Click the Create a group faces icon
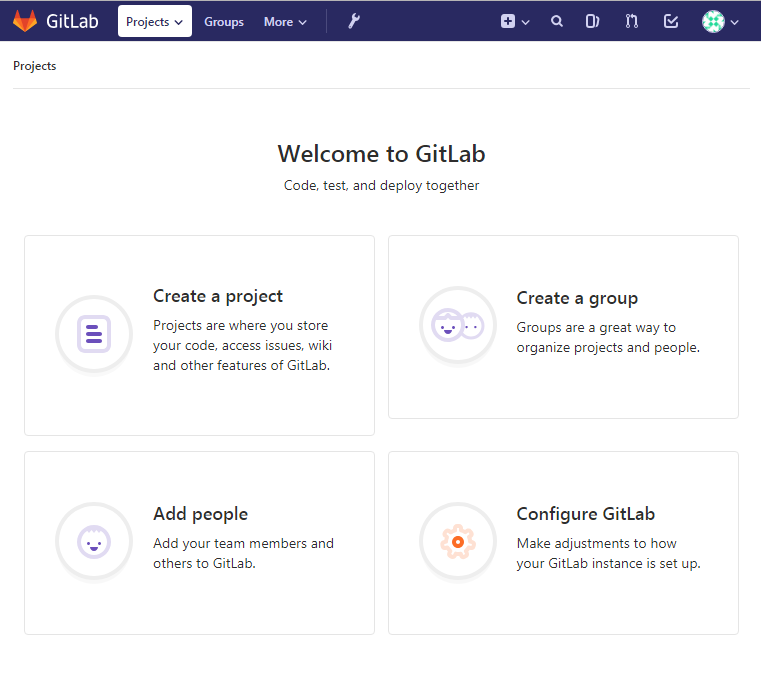Screen dimensions: 761x695 pyautogui.click(x=458, y=325)
